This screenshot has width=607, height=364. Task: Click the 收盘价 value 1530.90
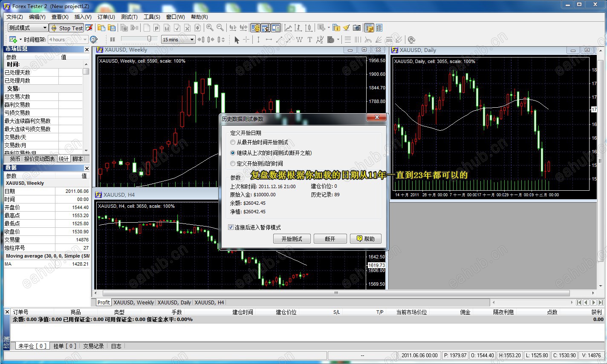80,232
